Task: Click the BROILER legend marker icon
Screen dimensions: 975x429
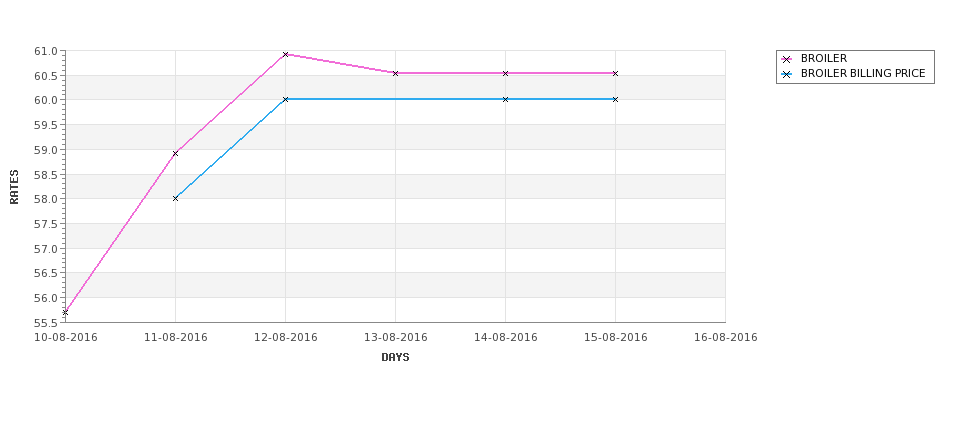Action: click(787, 59)
